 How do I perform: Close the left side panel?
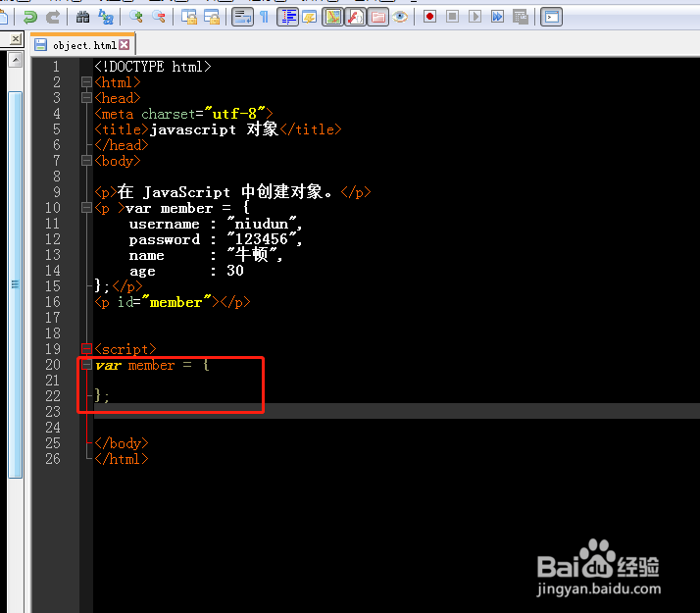[x=15, y=39]
